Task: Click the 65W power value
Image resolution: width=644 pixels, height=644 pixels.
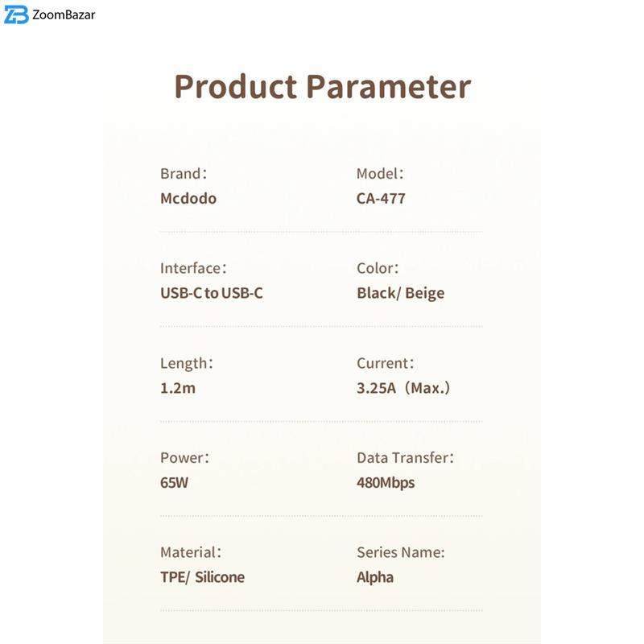Action: [x=175, y=483]
